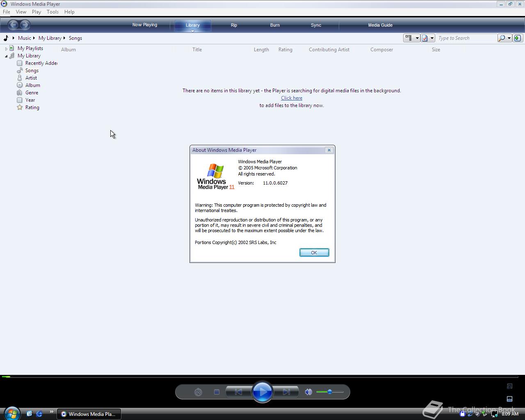Open layout options dropdown arrow
This screenshot has width=525, height=420.
[x=417, y=38]
